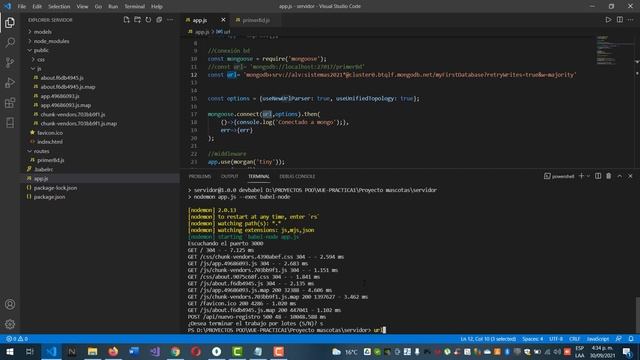Open the Windows Start button
Image resolution: width=640 pixels, height=360 pixels.
pos(9,351)
